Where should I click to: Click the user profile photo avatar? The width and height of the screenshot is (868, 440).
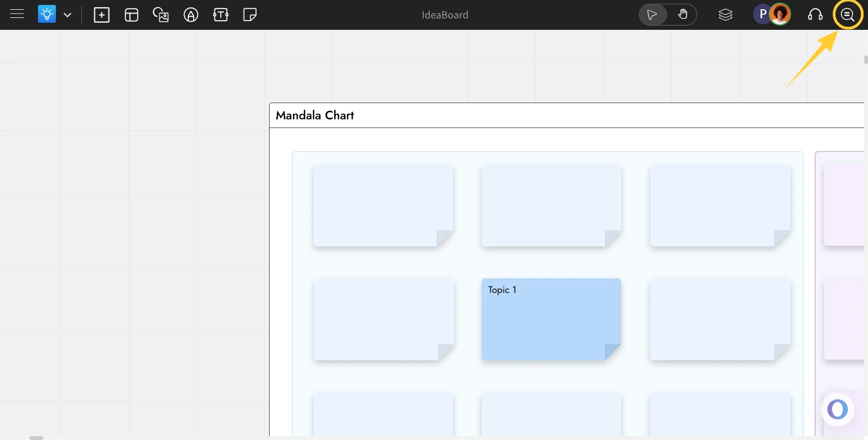[780, 15]
